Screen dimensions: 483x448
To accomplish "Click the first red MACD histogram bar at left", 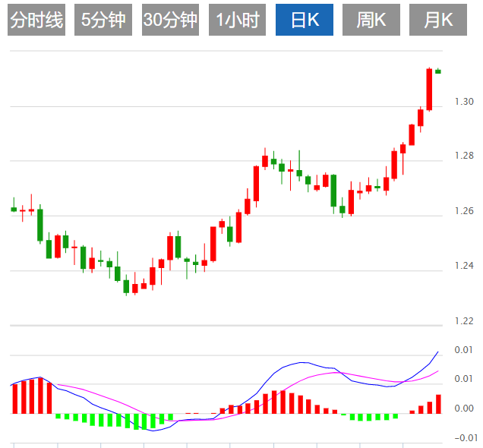I will click(15, 399).
